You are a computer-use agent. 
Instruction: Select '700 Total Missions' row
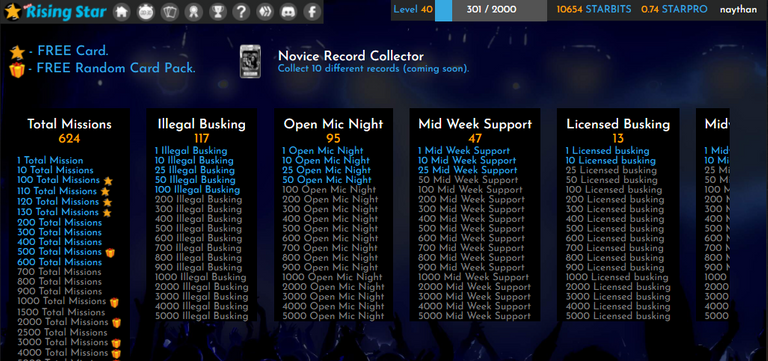click(x=59, y=272)
